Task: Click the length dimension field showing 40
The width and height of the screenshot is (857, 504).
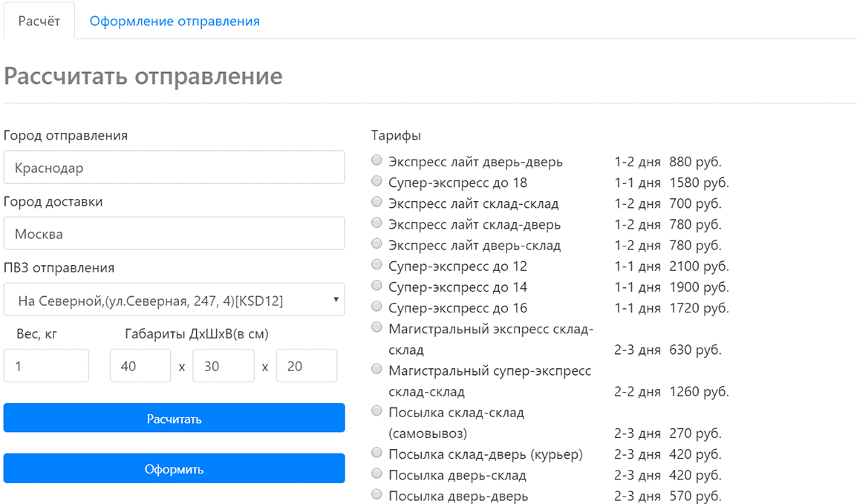Action: [140, 366]
